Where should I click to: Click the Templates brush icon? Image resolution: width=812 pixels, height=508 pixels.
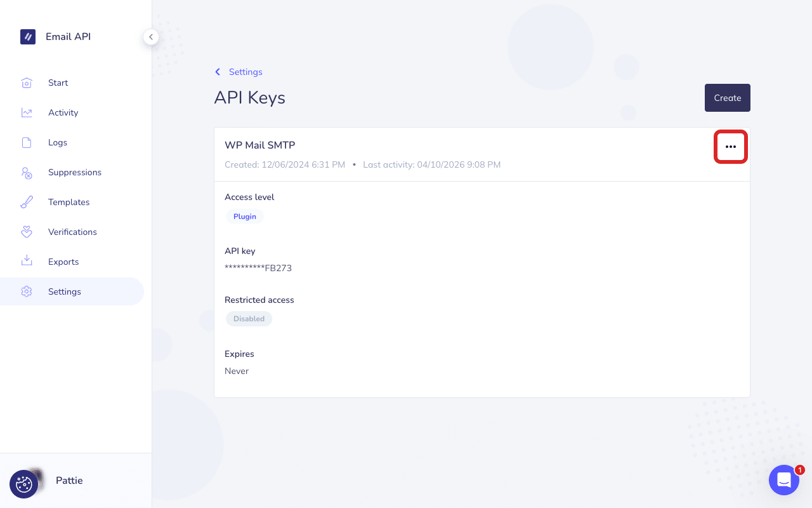click(27, 202)
